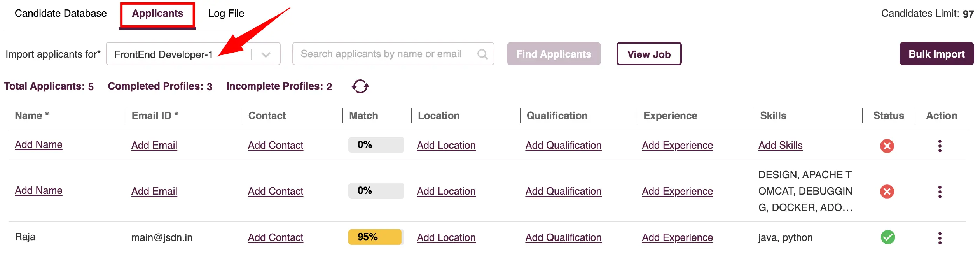Click the 95% match bar for Raja
The width and height of the screenshot is (980, 253).
point(376,237)
